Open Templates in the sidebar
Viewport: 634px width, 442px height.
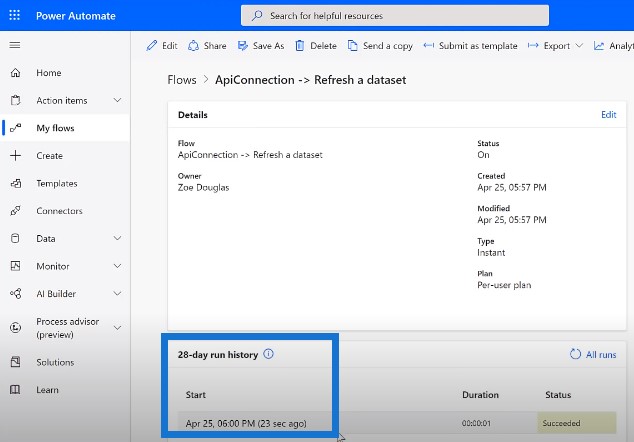tap(66, 183)
